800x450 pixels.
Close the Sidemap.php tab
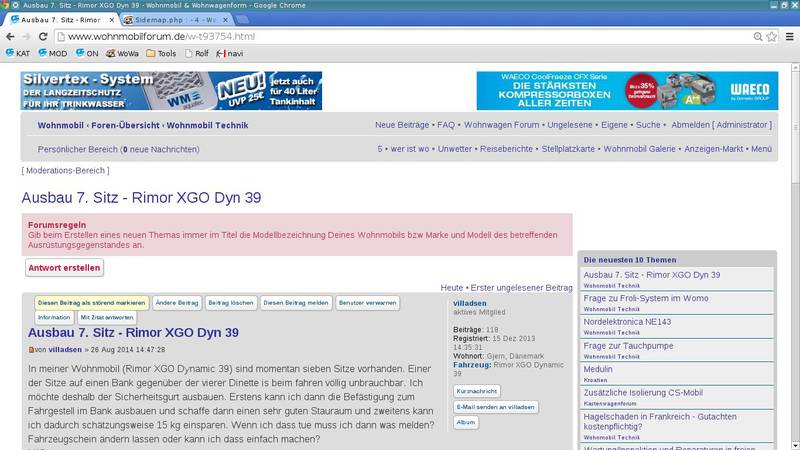[225, 20]
